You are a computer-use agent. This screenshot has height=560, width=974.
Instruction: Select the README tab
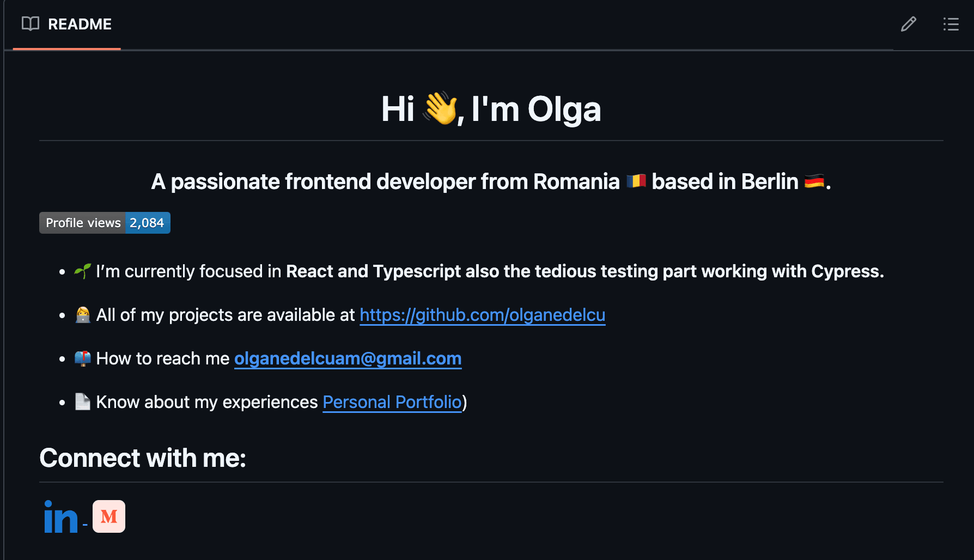click(x=67, y=25)
